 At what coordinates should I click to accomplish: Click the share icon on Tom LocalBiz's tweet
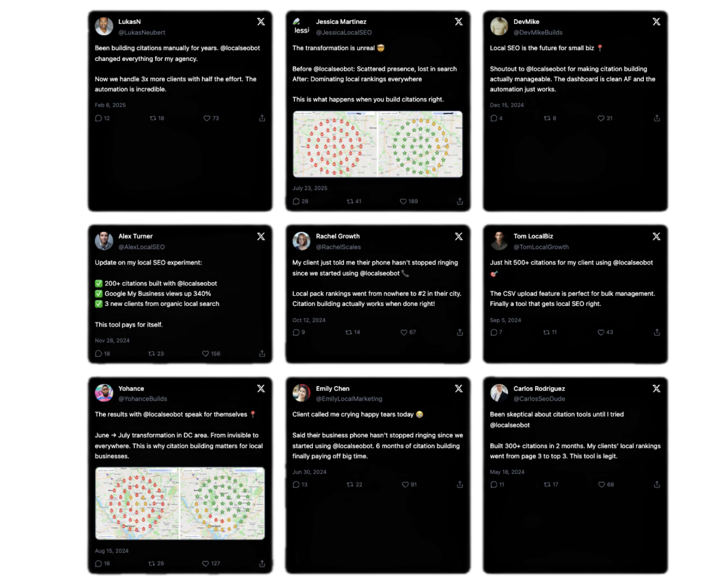point(656,332)
